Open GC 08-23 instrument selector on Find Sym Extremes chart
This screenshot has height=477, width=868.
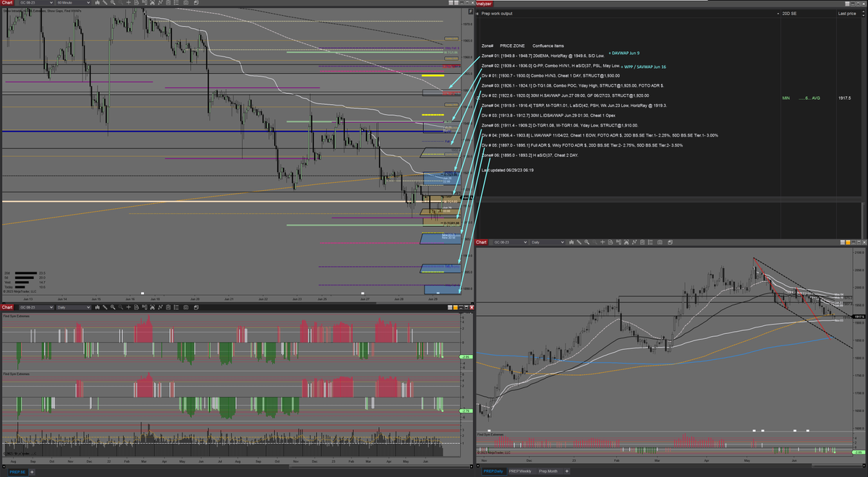36,307
